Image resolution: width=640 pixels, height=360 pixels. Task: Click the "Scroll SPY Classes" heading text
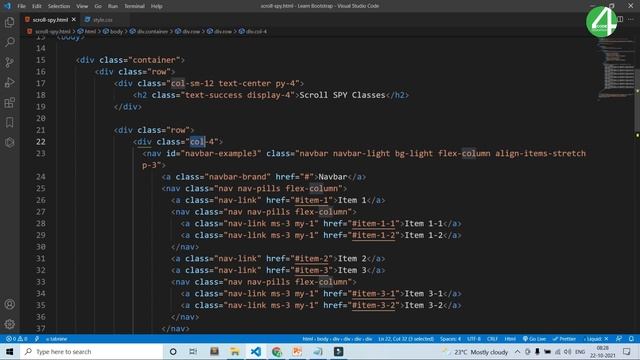tap(342, 95)
